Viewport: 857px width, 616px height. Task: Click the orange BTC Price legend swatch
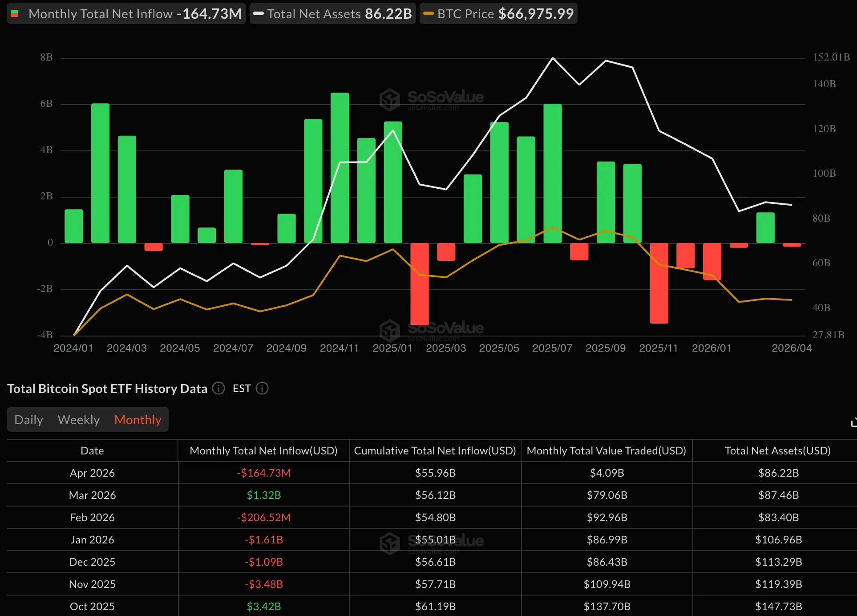[x=428, y=14]
